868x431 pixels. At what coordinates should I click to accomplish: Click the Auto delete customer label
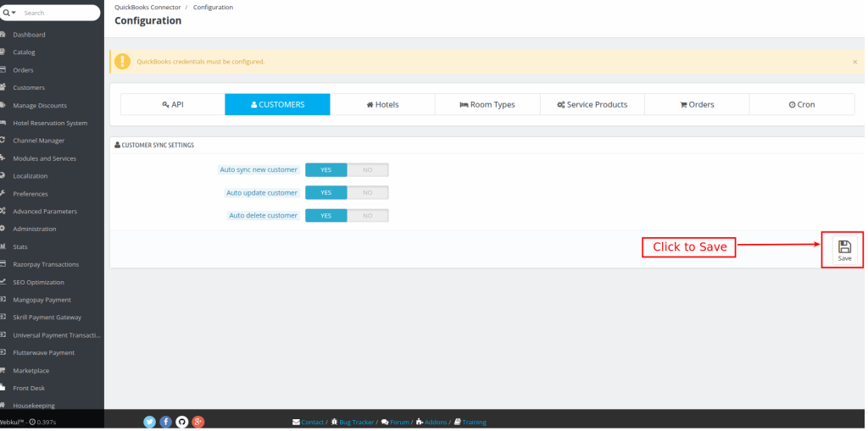(x=264, y=215)
